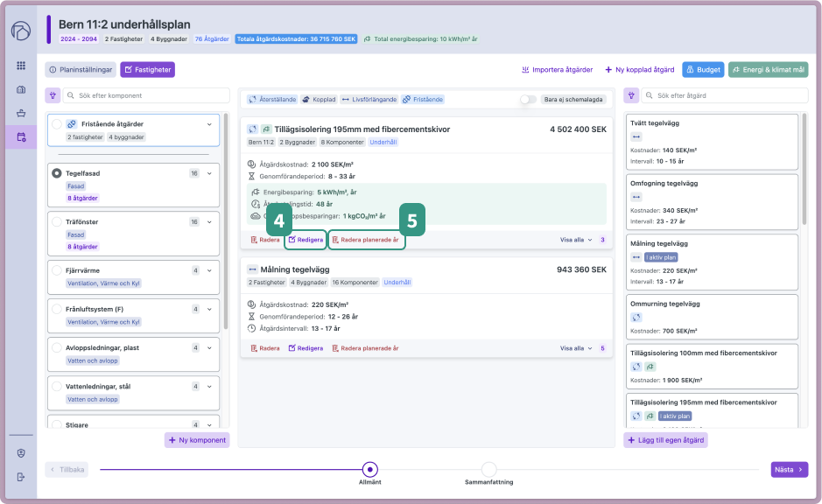
Task: Click the restore icon on Ommurning tegelvägg card
Action: click(x=636, y=318)
